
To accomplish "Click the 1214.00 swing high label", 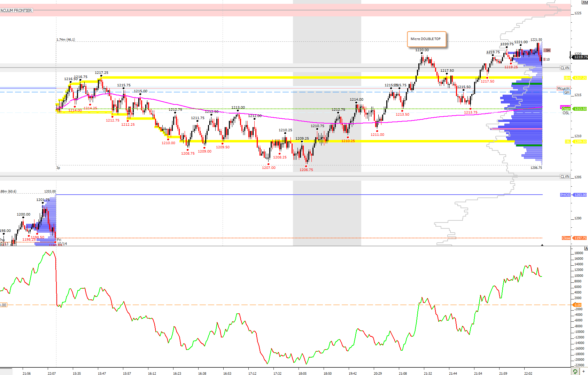I will click(x=356, y=100).
